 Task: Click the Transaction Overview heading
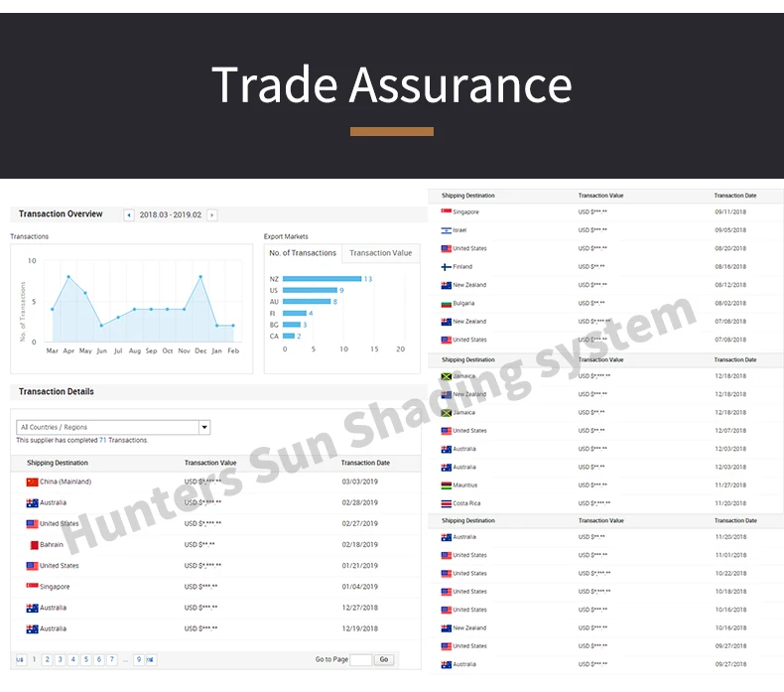coord(61,214)
